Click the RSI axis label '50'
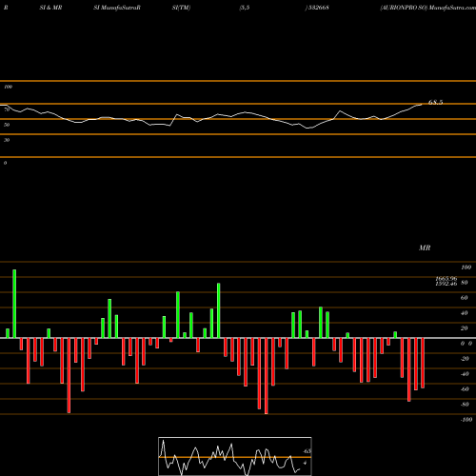This screenshot has width=476, height=476. pos(7,125)
